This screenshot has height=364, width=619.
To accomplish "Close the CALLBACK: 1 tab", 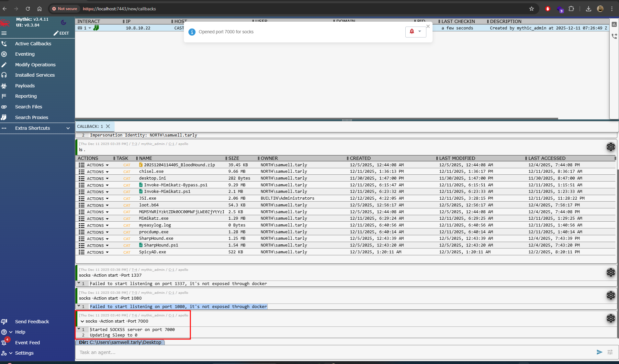I will pyautogui.click(x=108, y=126).
